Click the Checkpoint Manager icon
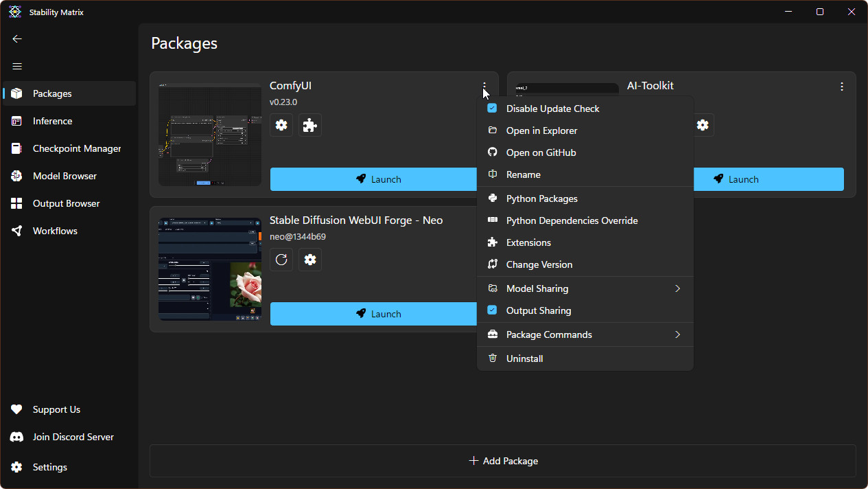This screenshot has width=868, height=489. (x=17, y=148)
